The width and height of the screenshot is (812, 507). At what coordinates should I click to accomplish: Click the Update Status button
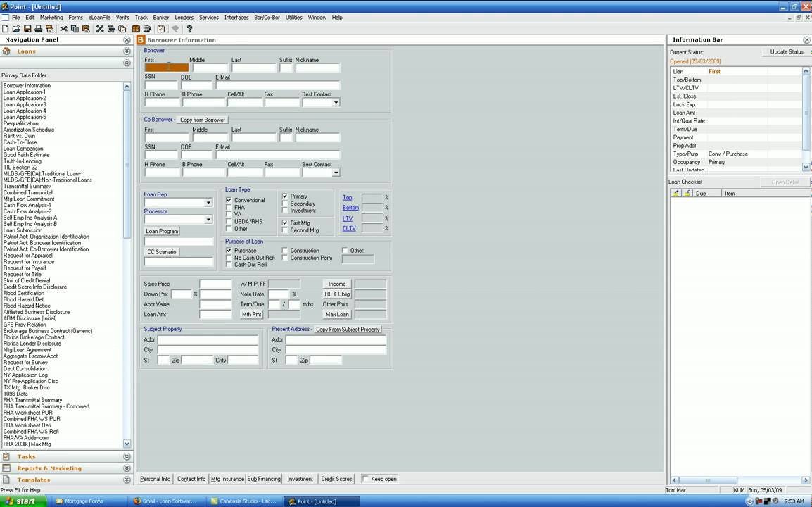(787, 52)
